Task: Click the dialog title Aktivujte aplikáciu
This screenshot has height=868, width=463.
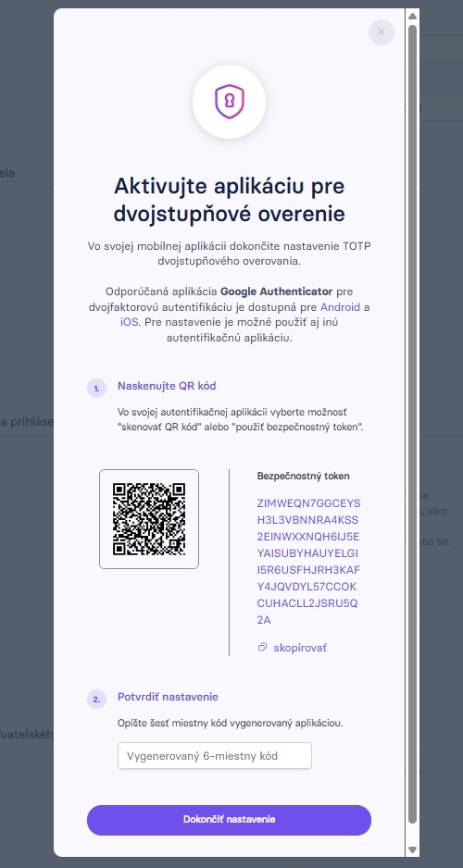Action: tap(230, 200)
